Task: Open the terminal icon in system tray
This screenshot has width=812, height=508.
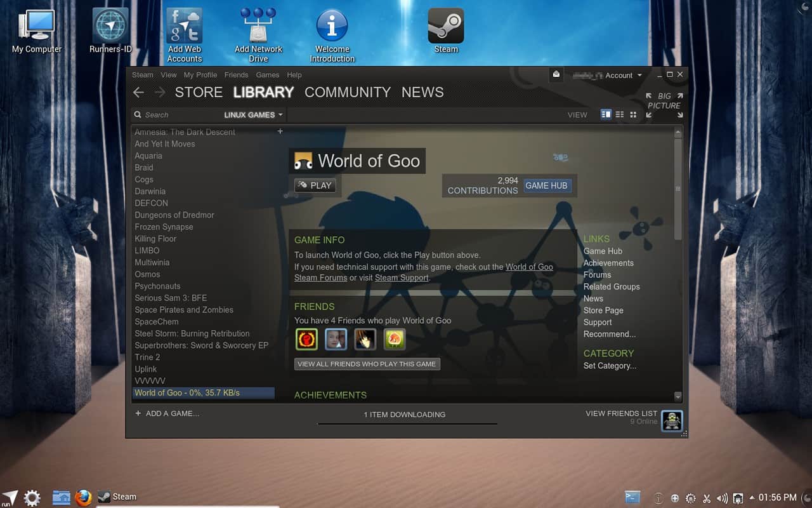Action: 632,497
